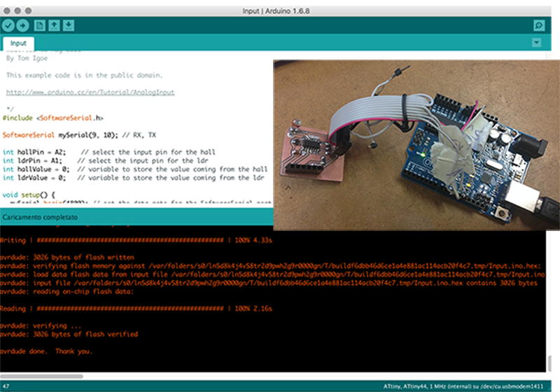The height and width of the screenshot is (392, 560).
Task: Click the Arduino board photo overlay
Action: point(416,145)
